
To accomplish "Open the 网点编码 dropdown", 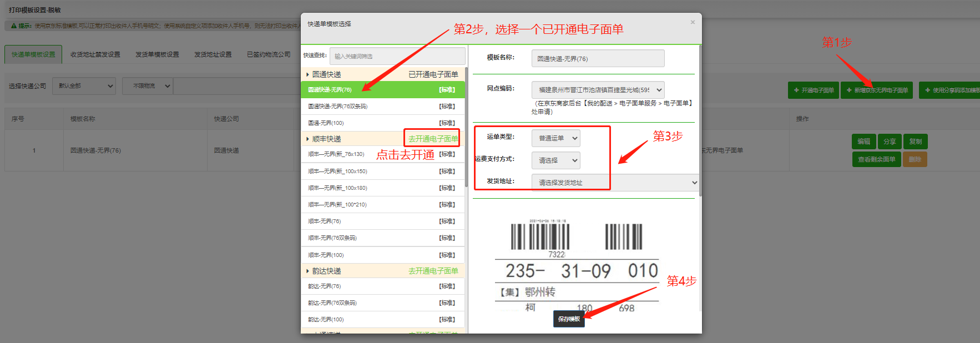I will pyautogui.click(x=659, y=90).
